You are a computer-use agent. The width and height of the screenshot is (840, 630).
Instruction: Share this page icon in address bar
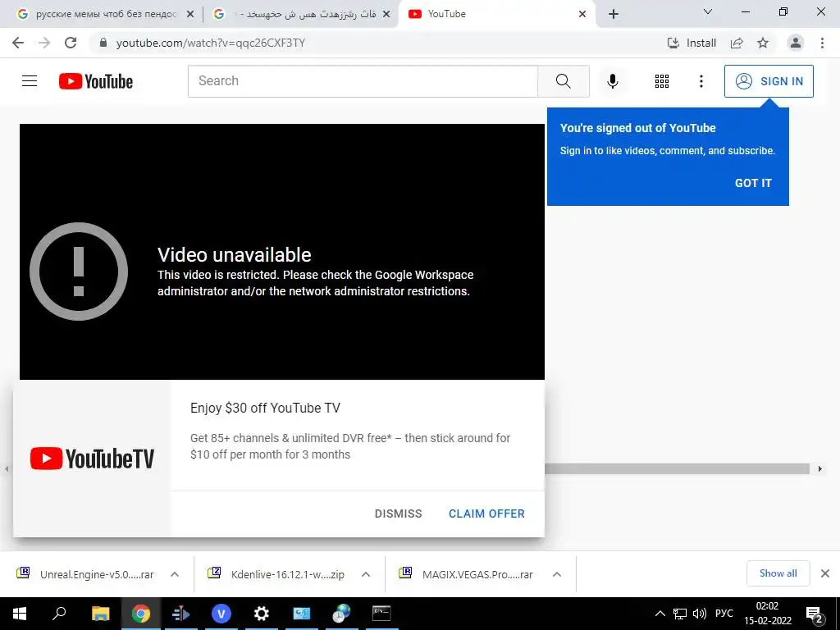(737, 43)
